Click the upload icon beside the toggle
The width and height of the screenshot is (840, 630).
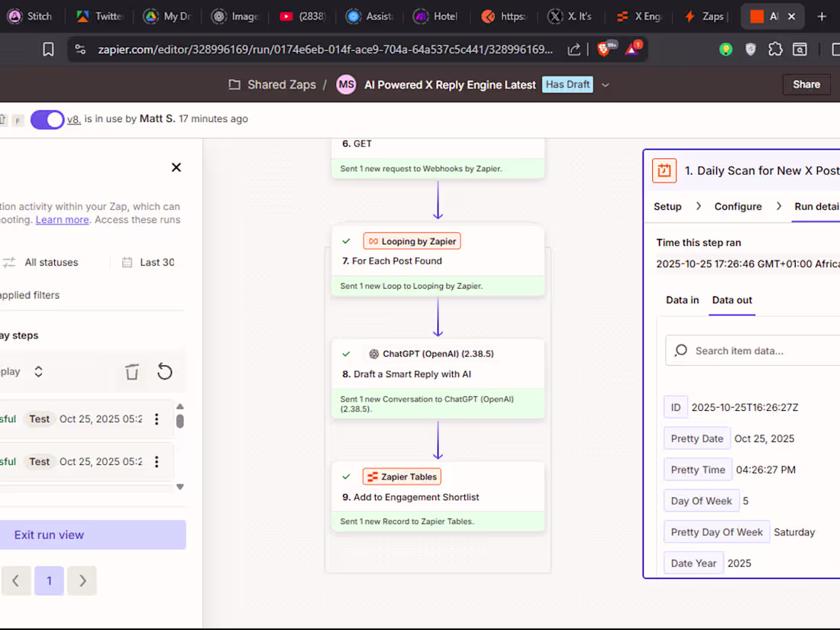click(3, 119)
